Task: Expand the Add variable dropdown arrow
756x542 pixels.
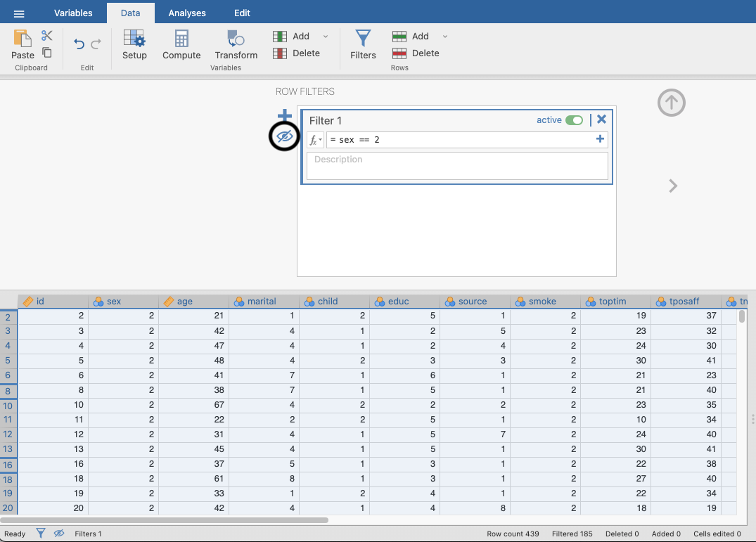Action: 325,37
